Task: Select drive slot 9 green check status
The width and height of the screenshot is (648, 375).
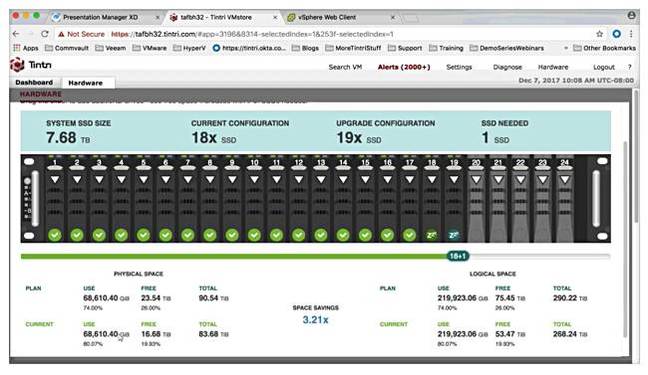Action: point(232,235)
